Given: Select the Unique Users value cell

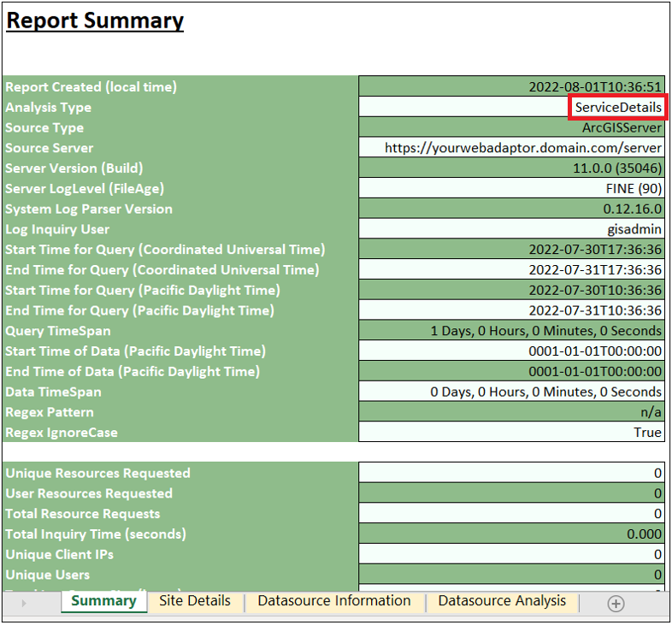Looking at the screenshot, I should (511, 575).
